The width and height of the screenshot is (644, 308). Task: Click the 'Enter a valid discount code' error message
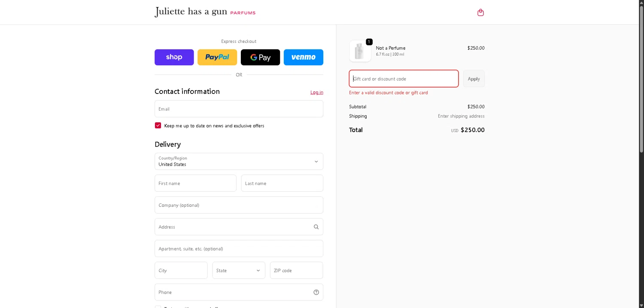[389, 93]
